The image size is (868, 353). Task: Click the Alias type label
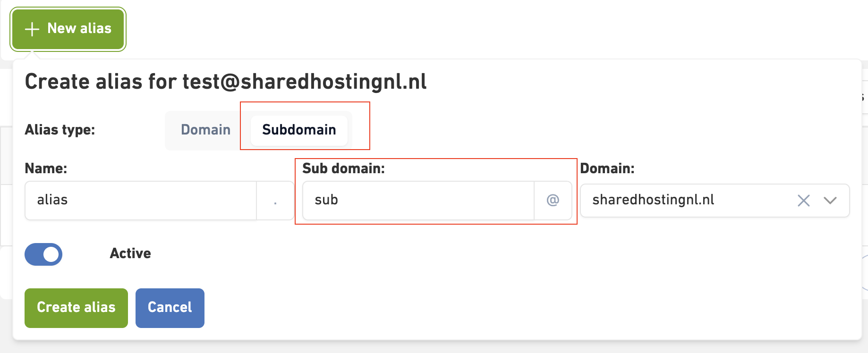[60, 130]
